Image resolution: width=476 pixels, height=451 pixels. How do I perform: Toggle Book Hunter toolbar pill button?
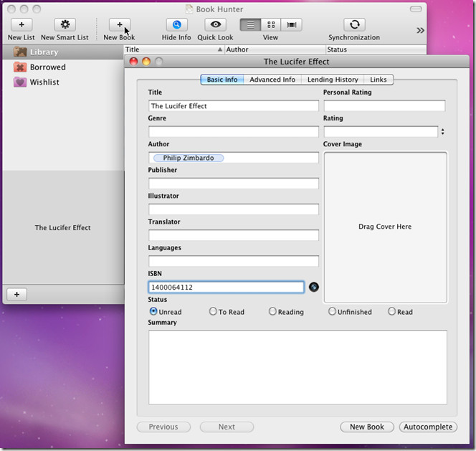point(416,9)
